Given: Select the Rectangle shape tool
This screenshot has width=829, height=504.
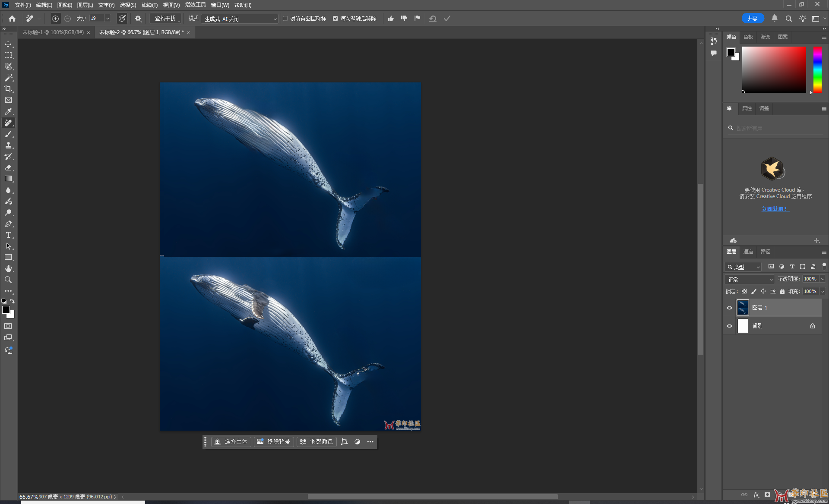Looking at the screenshot, I should (x=8, y=257).
